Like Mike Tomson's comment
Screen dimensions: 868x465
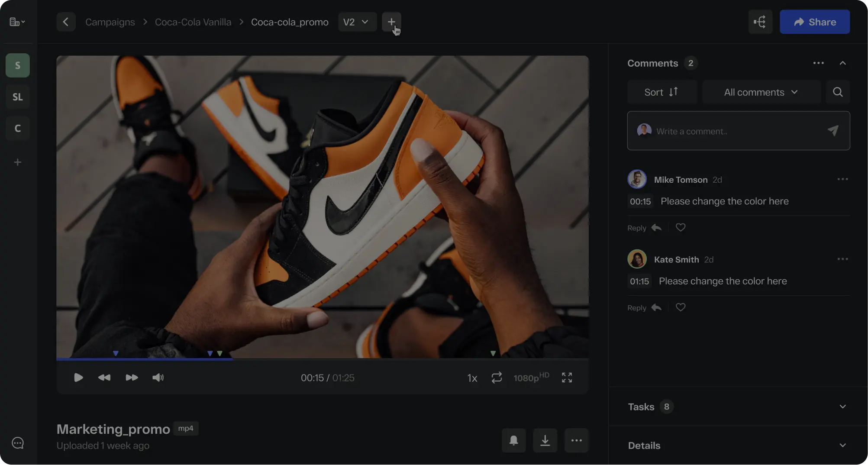(681, 227)
